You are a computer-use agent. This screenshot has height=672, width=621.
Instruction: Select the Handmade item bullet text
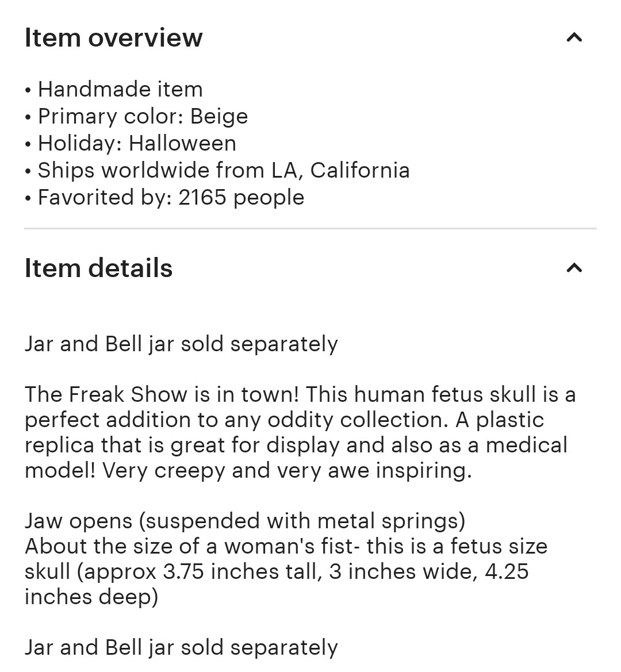click(x=120, y=89)
